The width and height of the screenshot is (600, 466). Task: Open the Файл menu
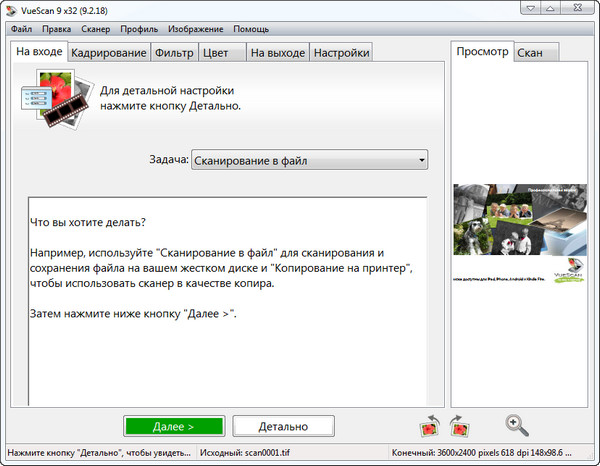(x=22, y=29)
